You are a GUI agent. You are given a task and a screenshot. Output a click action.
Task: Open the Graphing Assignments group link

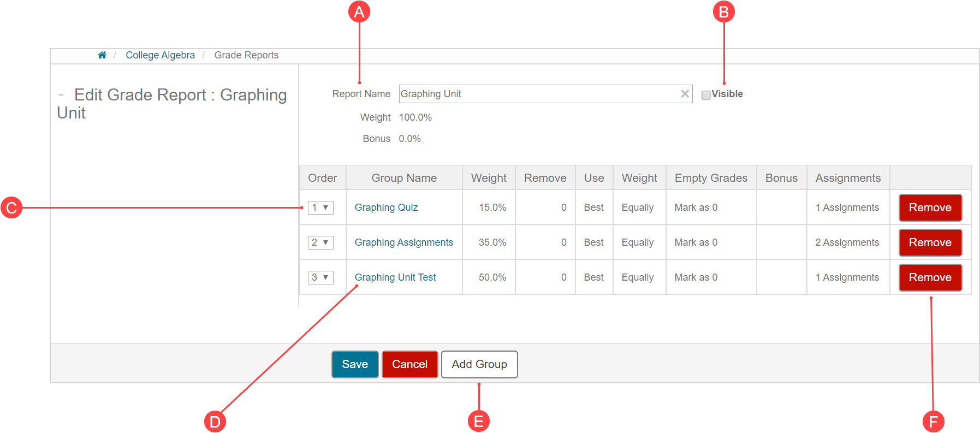point(403,242)
